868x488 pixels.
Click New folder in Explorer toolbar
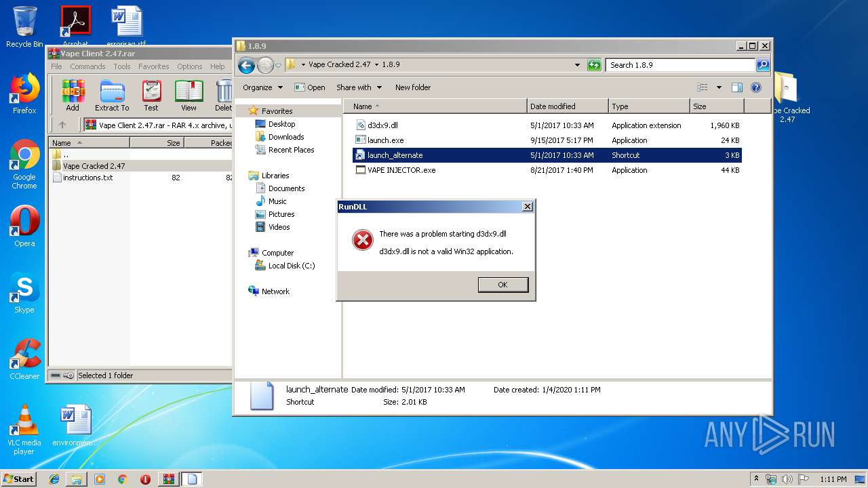[413, 87]
